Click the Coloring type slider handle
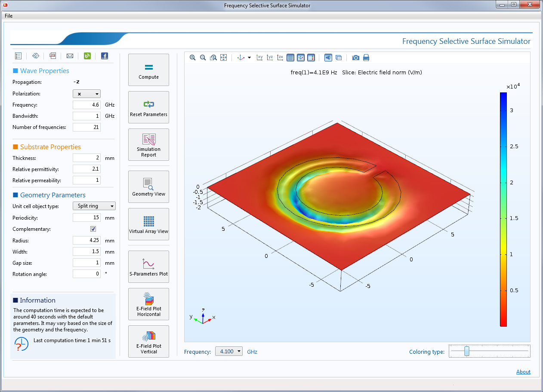The width and height of the screenshot is (543, 392). point(466,352)
